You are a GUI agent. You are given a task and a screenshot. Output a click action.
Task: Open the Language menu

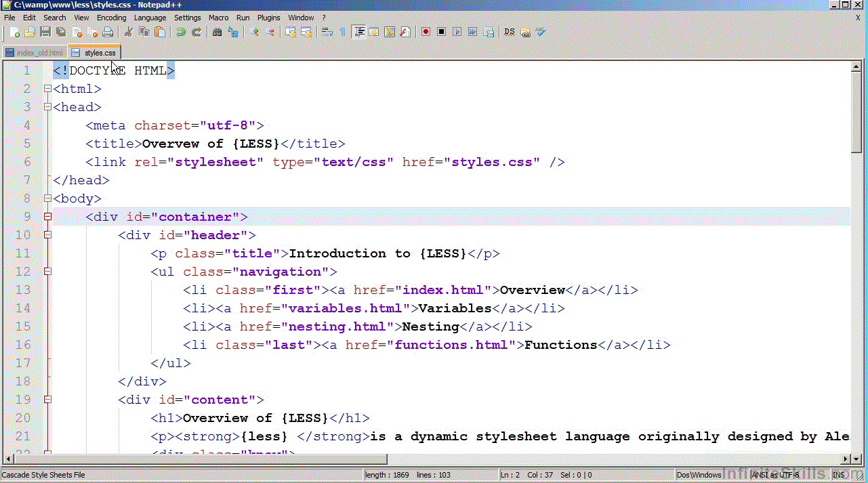[x=150, y=18]
